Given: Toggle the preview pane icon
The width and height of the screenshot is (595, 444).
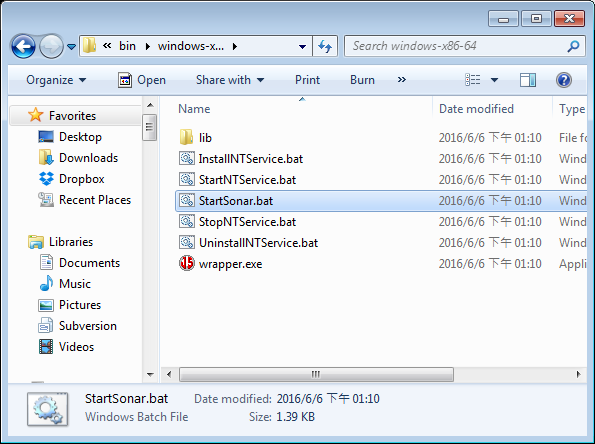Looking at the screenshot, I should coord(528,80).
